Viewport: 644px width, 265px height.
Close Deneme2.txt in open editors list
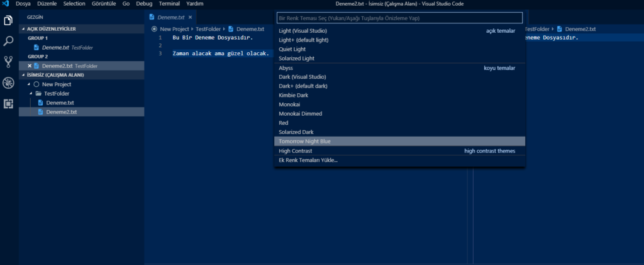point(30,65)
